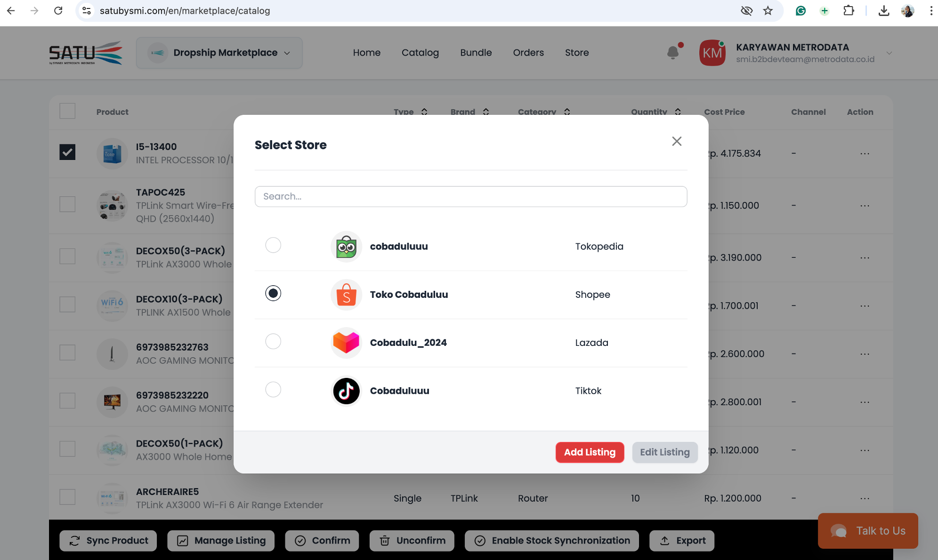This screenshot has width=938, height=560.
Task: Open the Orders menu item
Action: click(528, 53)
